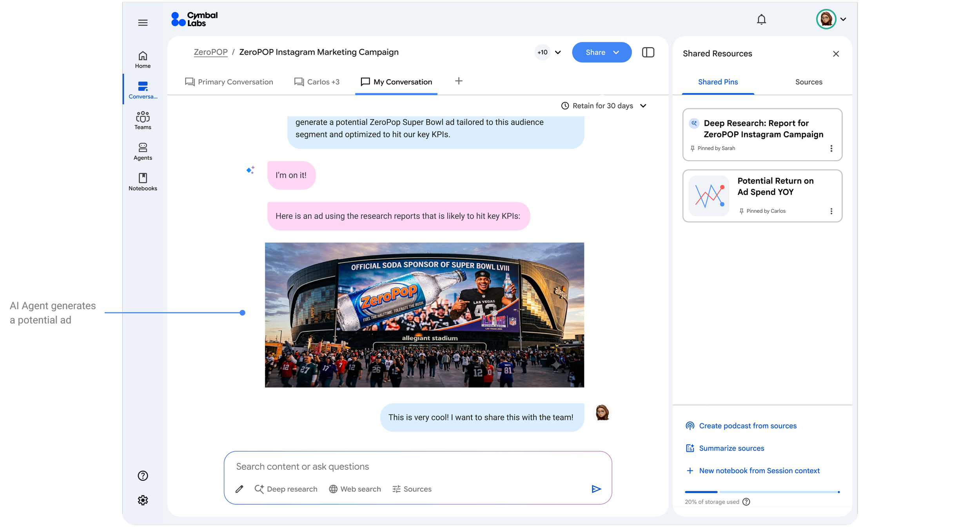This screenshot has height=527, width=980.
Task: Open the Notebooks section
Action: coord(143,182)
